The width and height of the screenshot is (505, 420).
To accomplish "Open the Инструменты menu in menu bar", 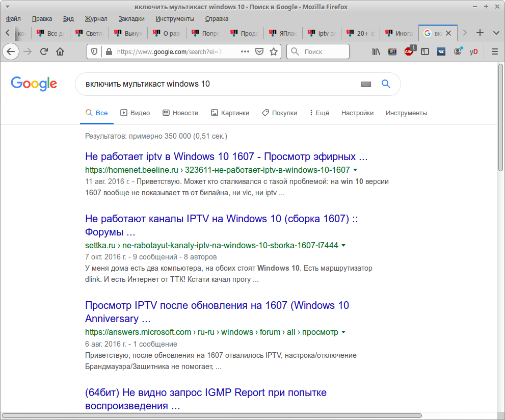I will [x=175, y=19].
